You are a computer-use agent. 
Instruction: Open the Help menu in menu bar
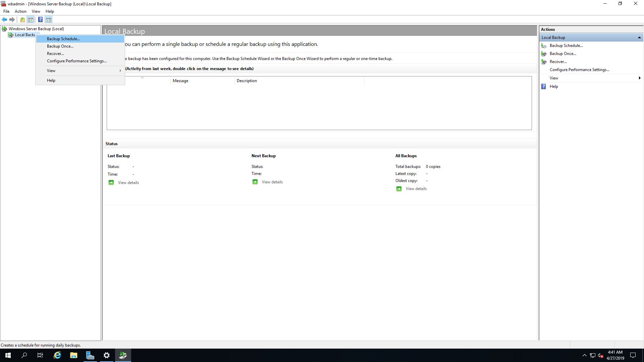click(50, 11)
